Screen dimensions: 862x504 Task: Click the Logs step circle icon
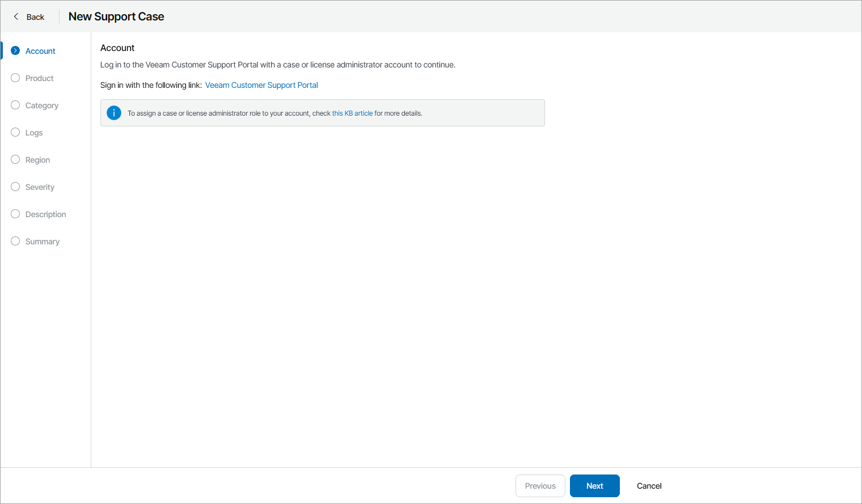click(15, 132)
